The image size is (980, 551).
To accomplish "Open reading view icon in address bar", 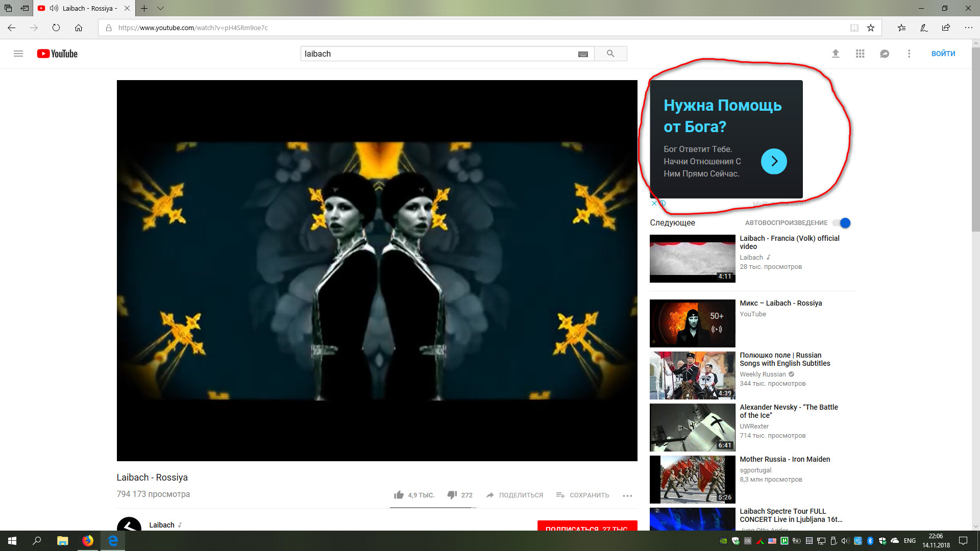I will tap(854, 28).
